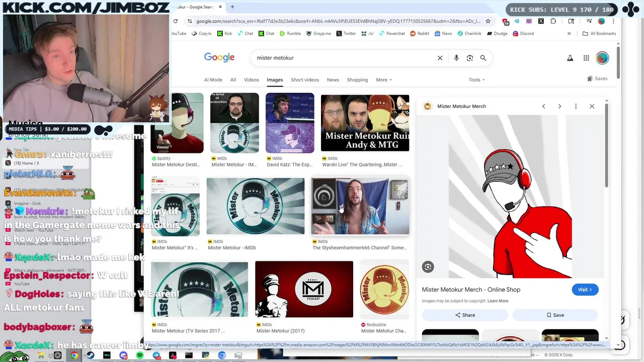
Task: Save the previewed image
Action: click(x=555, y=315)
